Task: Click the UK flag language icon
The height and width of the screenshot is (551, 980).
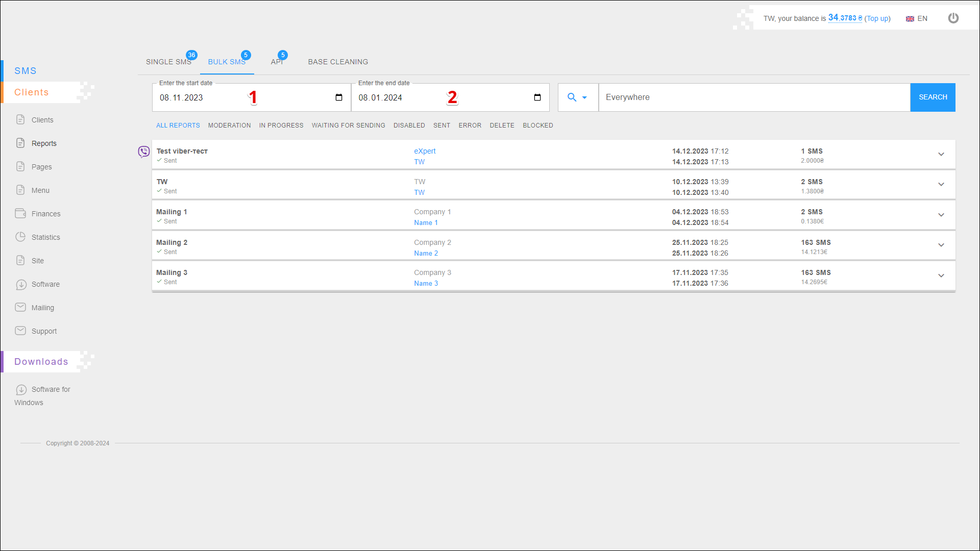Action: click(910, 19)
